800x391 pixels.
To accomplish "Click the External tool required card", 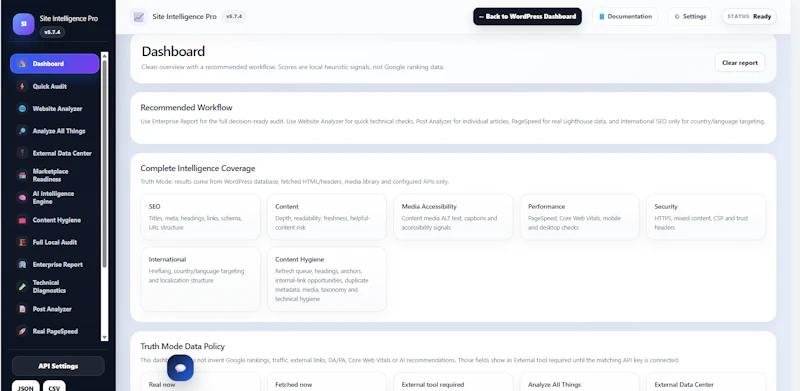I will 454,382.
